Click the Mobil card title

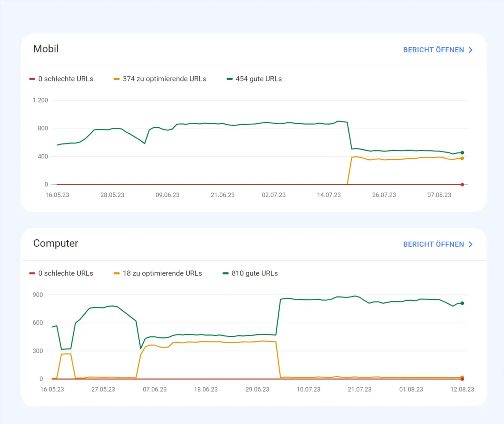[46, 49]
